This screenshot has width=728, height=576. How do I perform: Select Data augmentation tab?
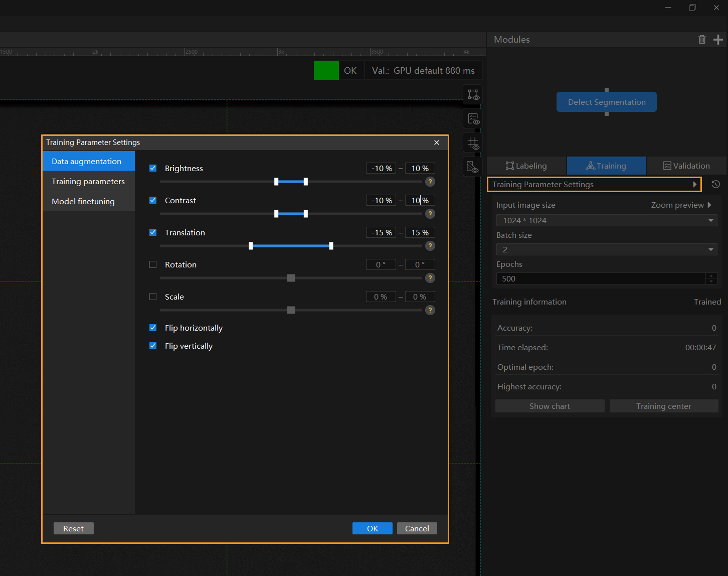coord(89,161)
